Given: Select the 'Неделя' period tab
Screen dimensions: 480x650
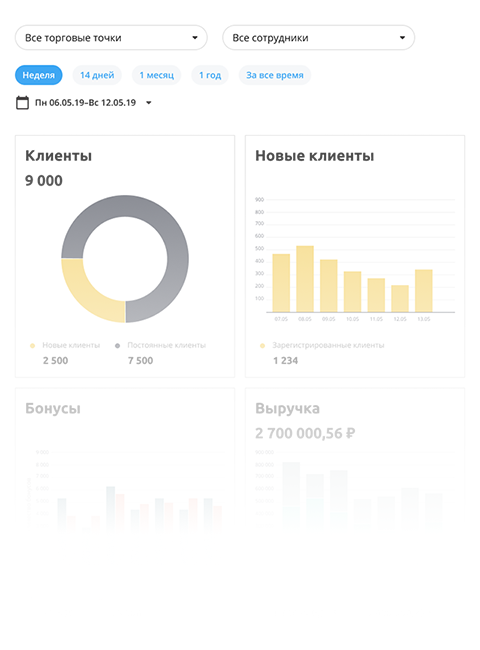Looking at the screenshot, I should point(39,75).
